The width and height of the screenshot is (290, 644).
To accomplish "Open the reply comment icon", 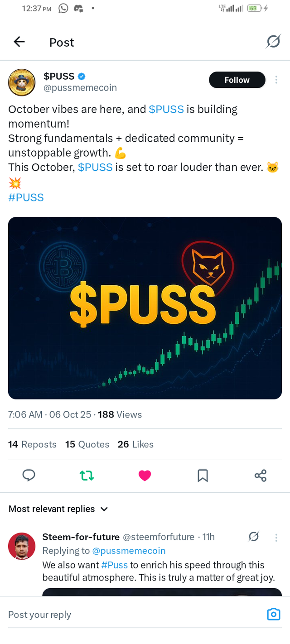I will [29, 475].
